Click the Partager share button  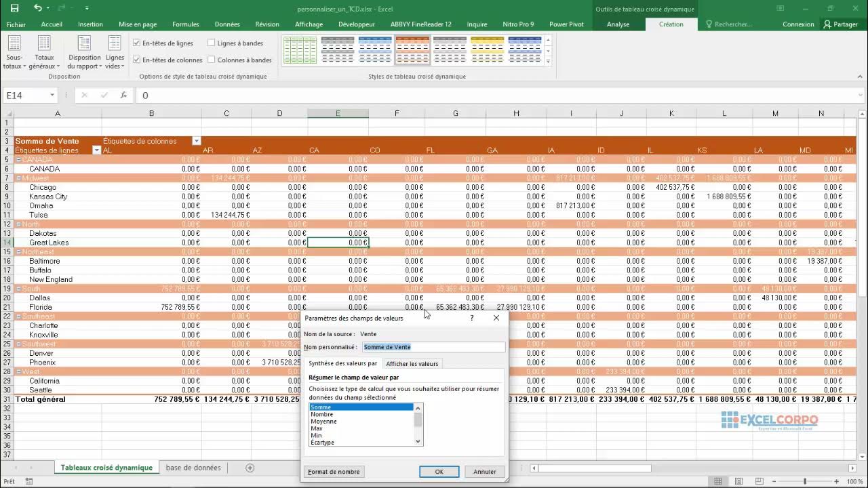pyautogui.click(x=841, y=24)
